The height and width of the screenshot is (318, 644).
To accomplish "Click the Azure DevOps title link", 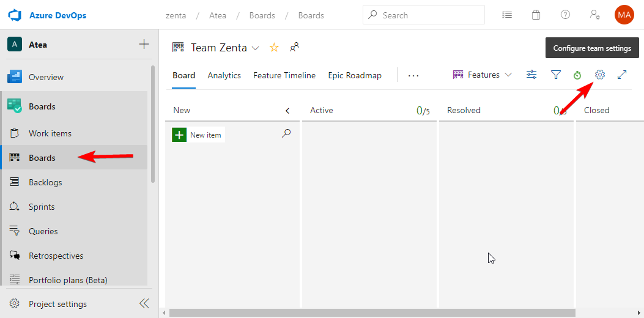I will (x=58, y=16).
